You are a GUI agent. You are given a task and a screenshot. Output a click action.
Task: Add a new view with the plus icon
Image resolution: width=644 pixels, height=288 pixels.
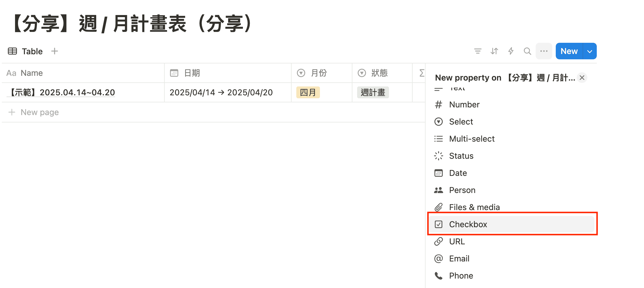(55, 51)
